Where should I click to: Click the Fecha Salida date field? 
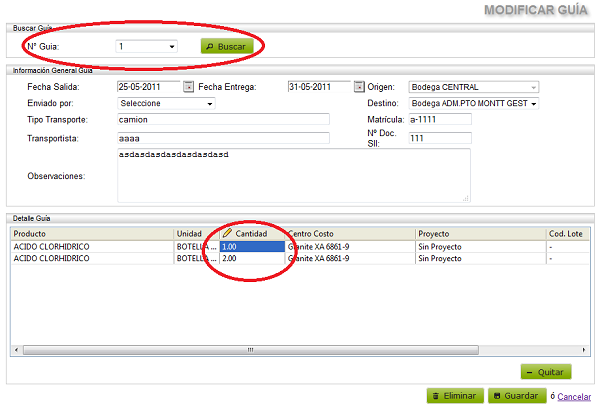pos(148,87)
